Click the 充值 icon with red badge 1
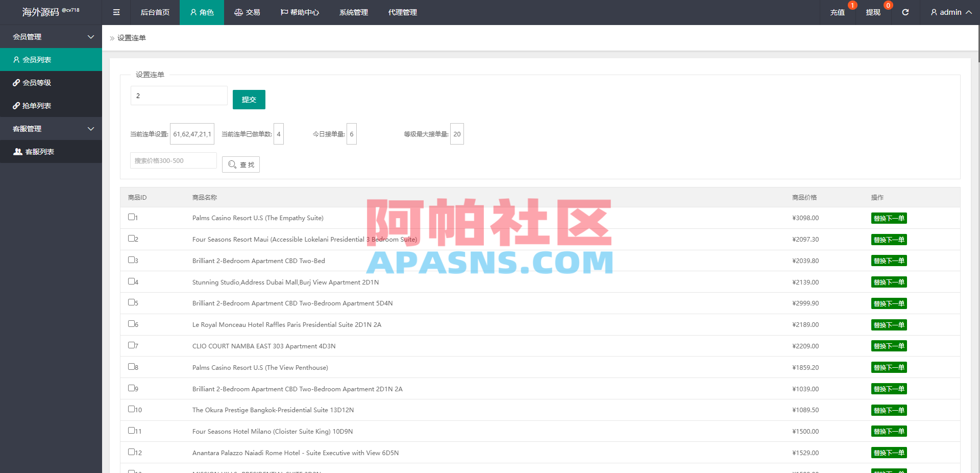The width and height of the screenshot is (980, 473). tap(837, 12)
